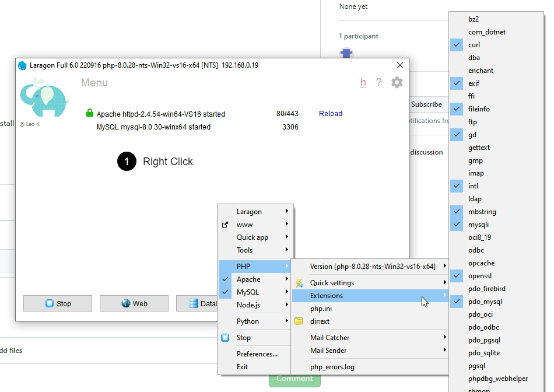Click the MySQL port 3306 value
The height and width of the screenshot is (392, 554).
click(x=290, y=127)
